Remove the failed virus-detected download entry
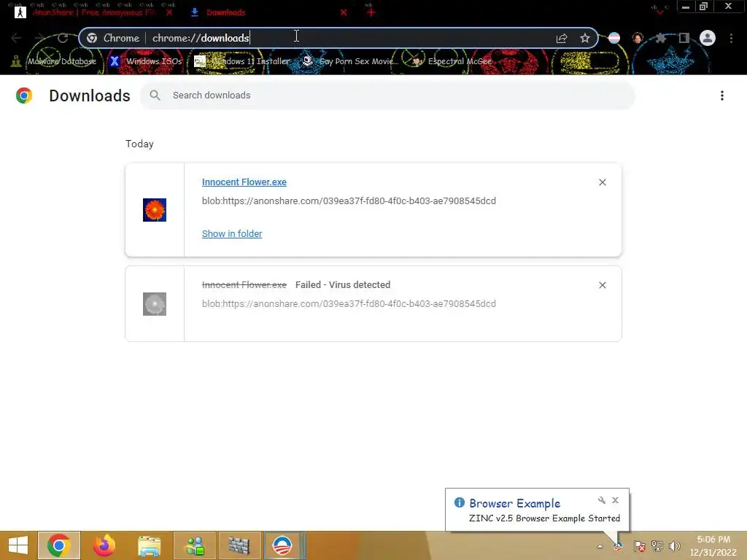The image size is (747, 560). [x=602, y=285]
